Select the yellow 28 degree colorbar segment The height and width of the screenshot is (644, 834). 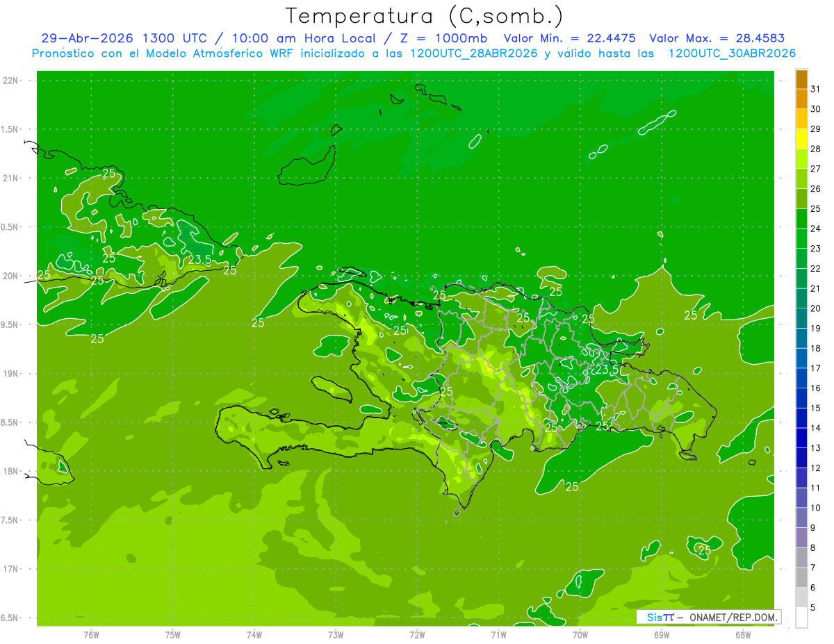(x=801, y=140)
